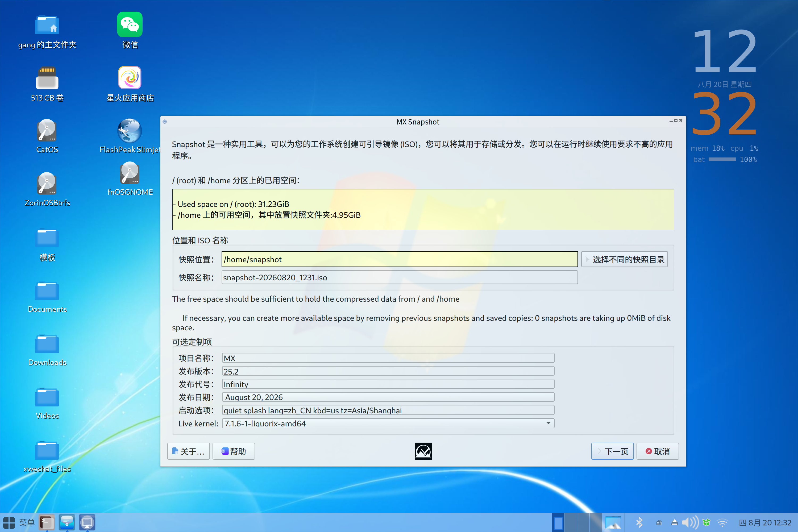Open the volume speaker tray icon

(x=690, y=522)
